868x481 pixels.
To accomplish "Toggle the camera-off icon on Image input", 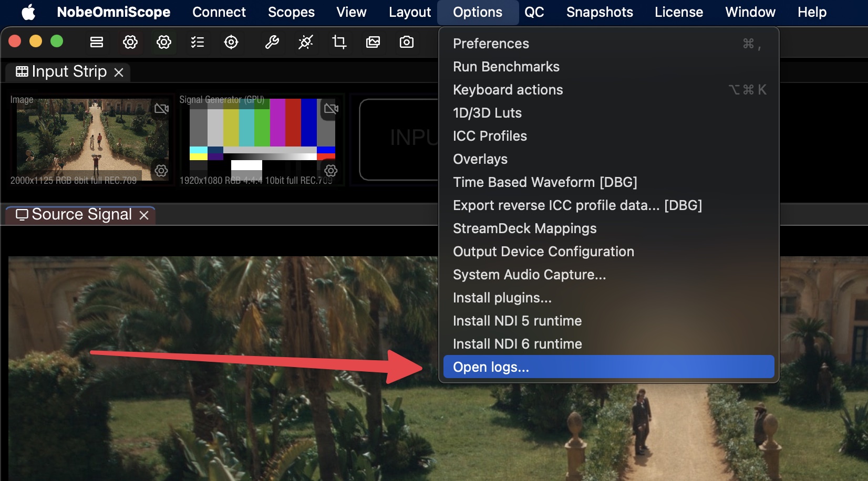I will [161, 109].
